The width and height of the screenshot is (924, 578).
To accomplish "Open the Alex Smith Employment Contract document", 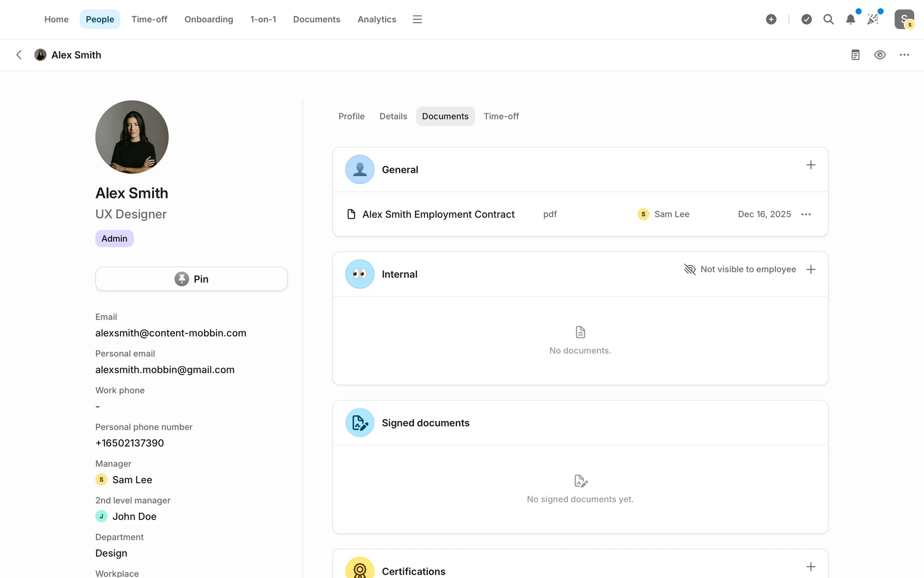I will click(438, 214).
